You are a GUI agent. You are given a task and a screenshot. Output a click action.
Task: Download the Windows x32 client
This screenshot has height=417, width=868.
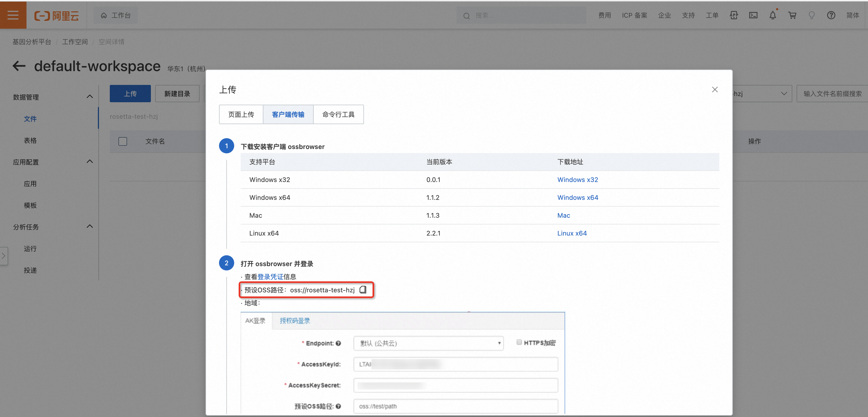point(578,179)
